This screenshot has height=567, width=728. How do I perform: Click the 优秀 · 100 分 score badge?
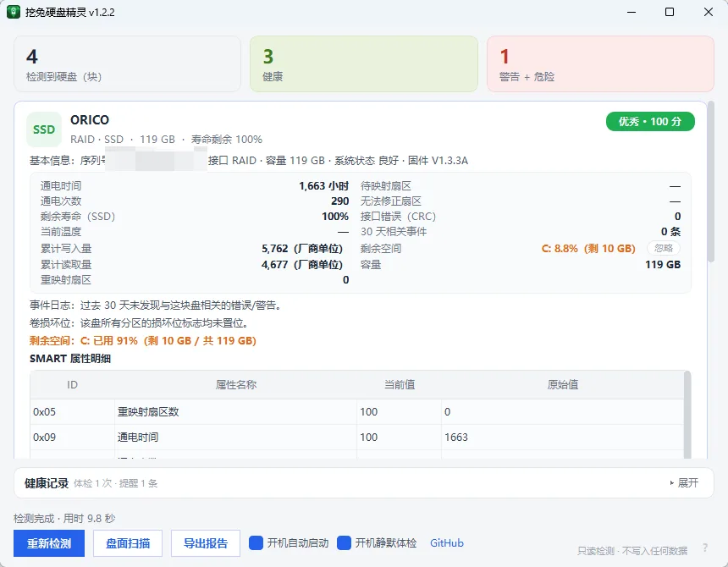[650, 122]
